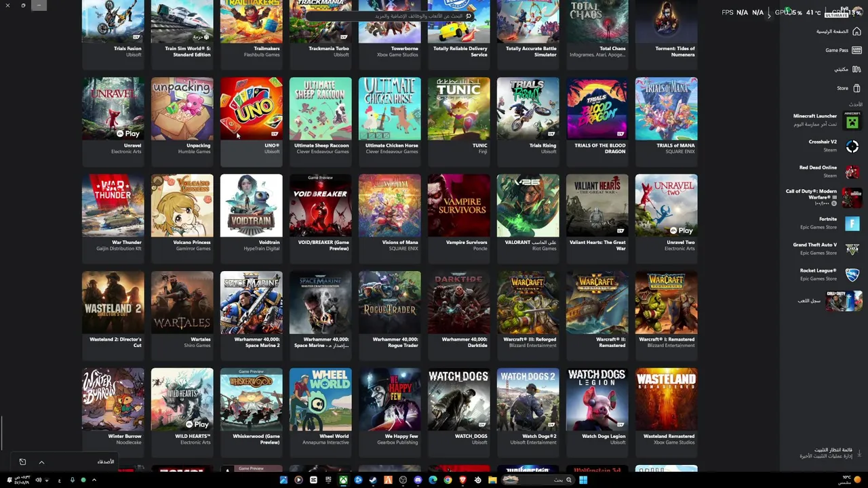
Task: Open the play history (سجل اللعب) thumbnail
Action: pos(844,300)
